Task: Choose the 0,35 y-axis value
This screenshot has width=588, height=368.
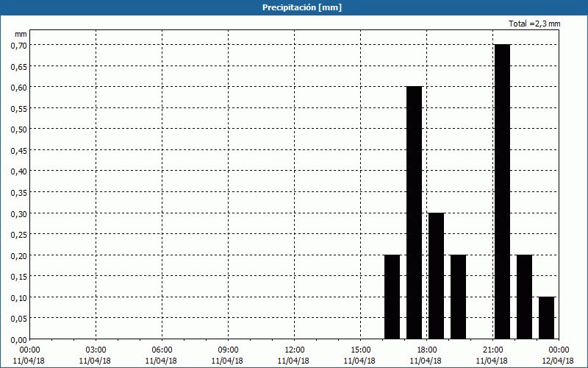Action: 19,192
